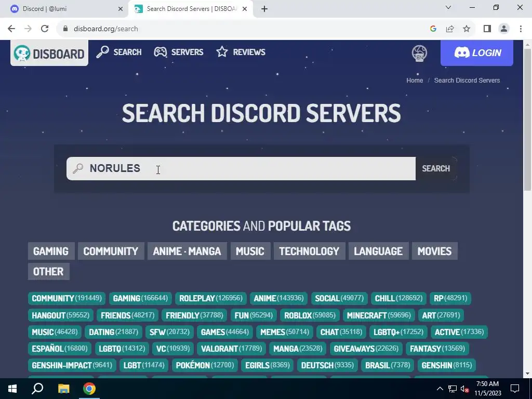The image size is (532, 399).
Task: Open Chrome profile avatar
Action: tap(504, 29)
